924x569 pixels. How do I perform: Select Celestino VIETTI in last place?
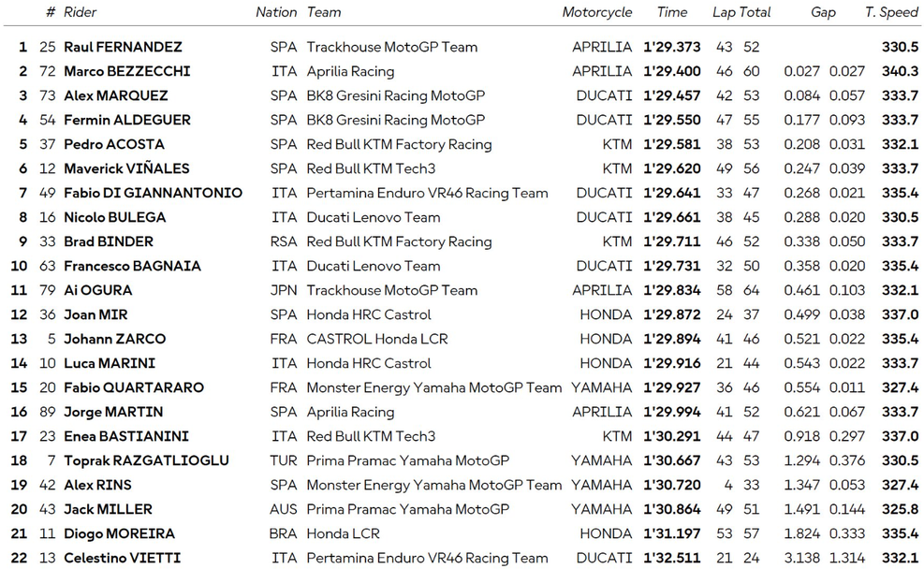[x=122, y=558]
